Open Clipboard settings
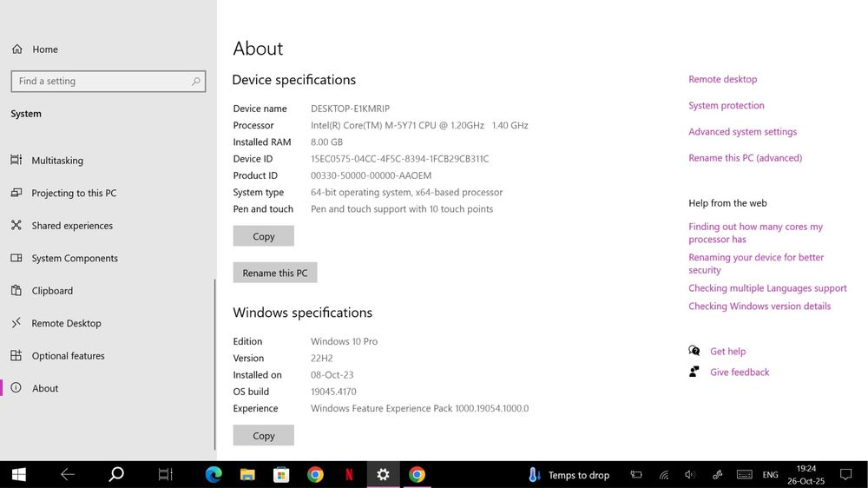This screenshot has width=868, height=488. point(52,291)
